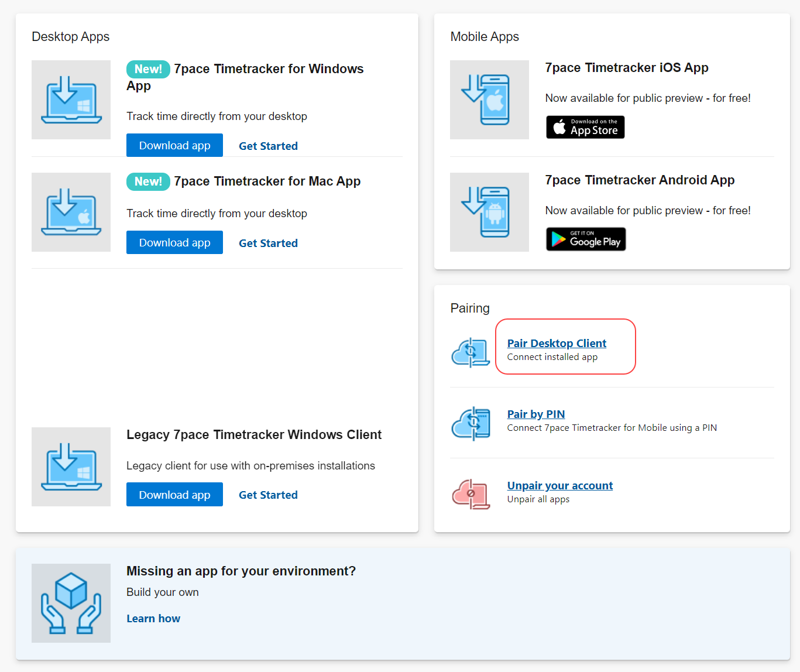Click the iOS phone download icon
This screenshot has height=672, width=800.
coord(489,100)
